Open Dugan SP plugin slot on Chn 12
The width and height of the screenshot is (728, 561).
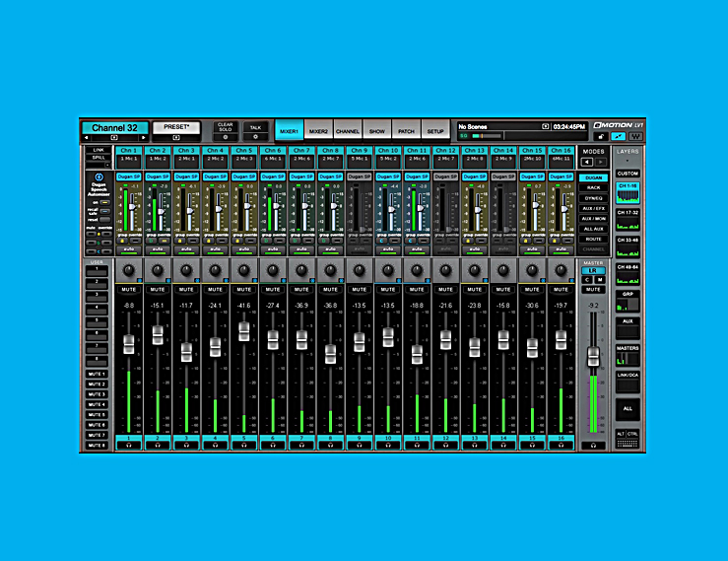445,176
